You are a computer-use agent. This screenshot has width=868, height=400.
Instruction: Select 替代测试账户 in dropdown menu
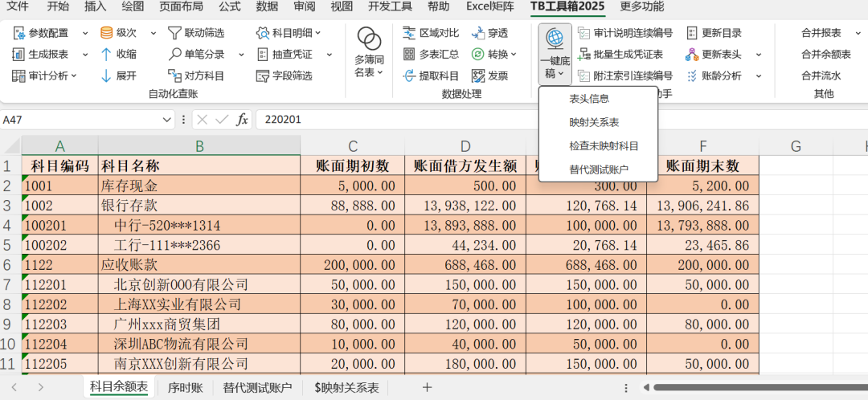[x=598, y=169]
